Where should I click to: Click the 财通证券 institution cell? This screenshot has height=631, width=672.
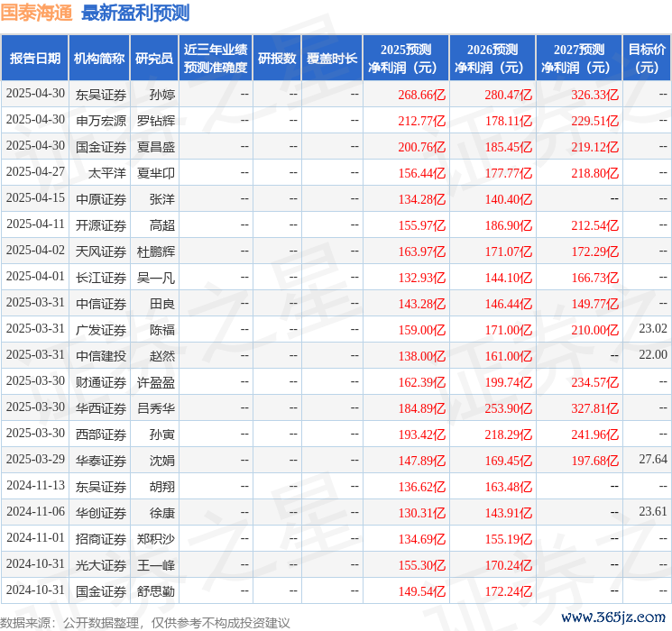pos(101,382)
